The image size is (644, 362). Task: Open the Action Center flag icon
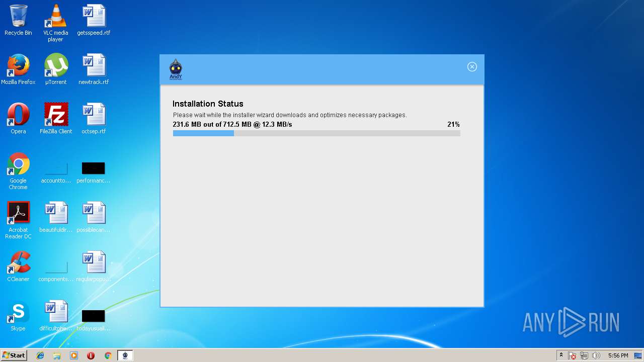pos(573,355)
